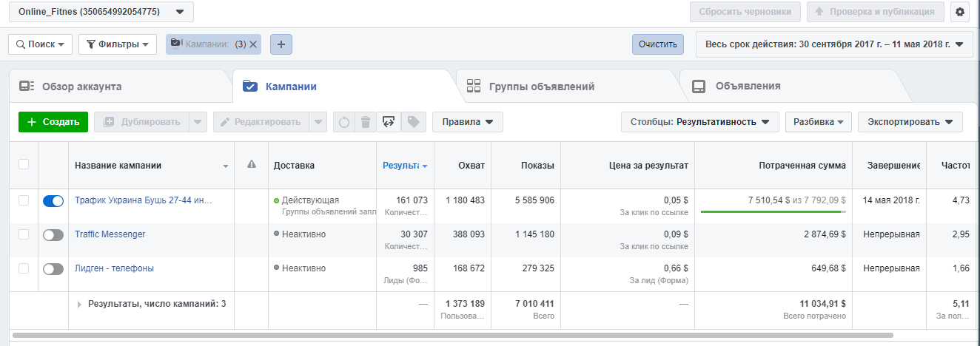This screenshot has width=980, height=346.
Task: Turn off the Трафик Украина Бушь campaign toggle
Action: tap(53, 201)
